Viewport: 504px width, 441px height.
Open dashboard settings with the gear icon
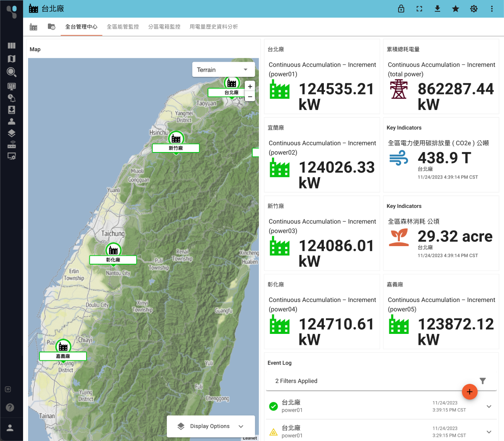click(474, 8)
